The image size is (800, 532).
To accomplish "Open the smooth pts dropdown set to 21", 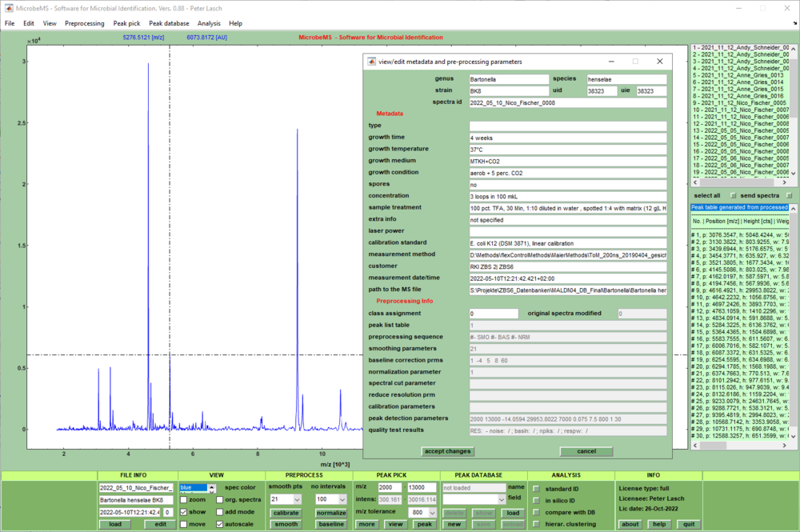I will click(285, 498).
